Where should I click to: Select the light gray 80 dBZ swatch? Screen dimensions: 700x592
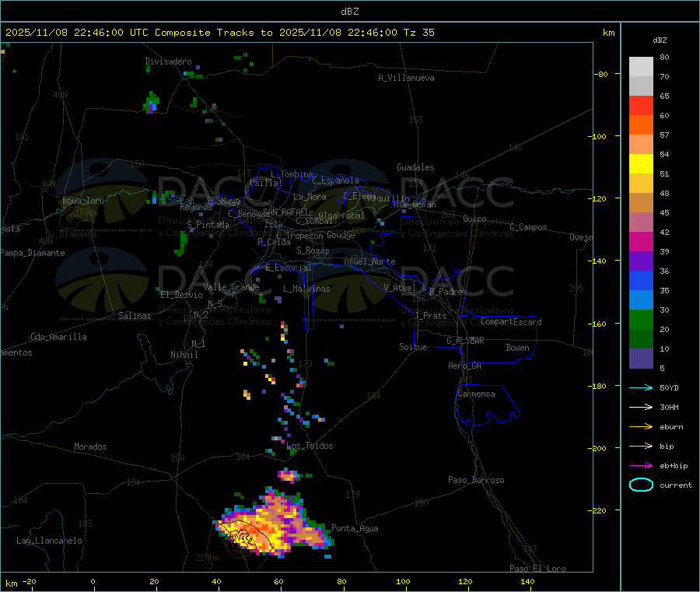[x=641, y=67]
